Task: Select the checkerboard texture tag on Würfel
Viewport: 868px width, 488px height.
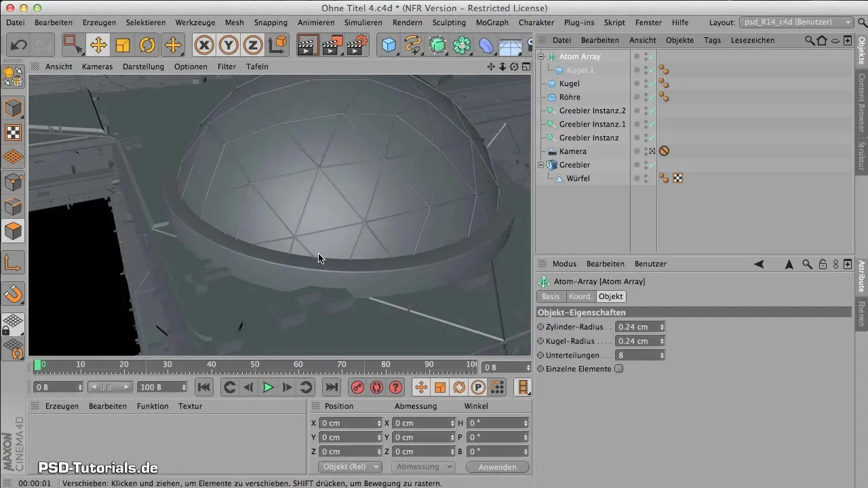Action: (x=677, y=178)
